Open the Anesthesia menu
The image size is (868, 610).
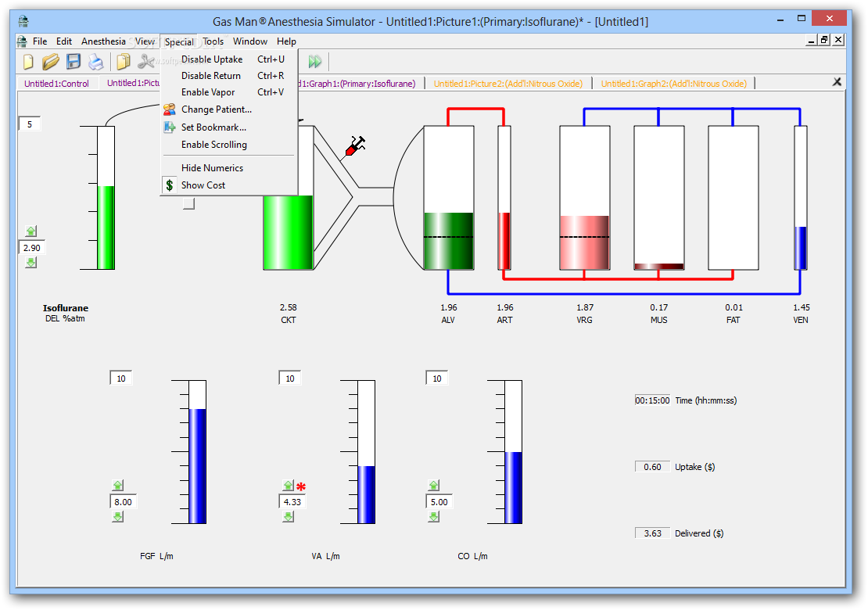(103, 41)
